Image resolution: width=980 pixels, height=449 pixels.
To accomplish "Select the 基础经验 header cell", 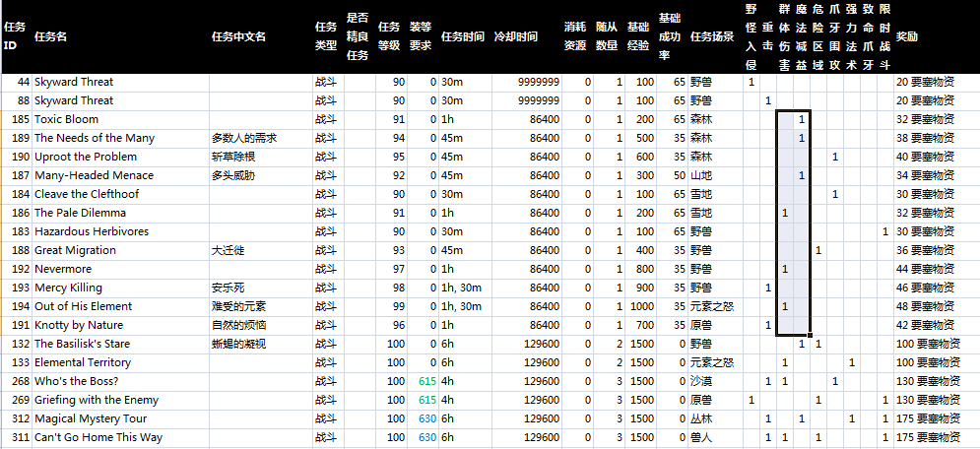I will [x=638, y=36].
